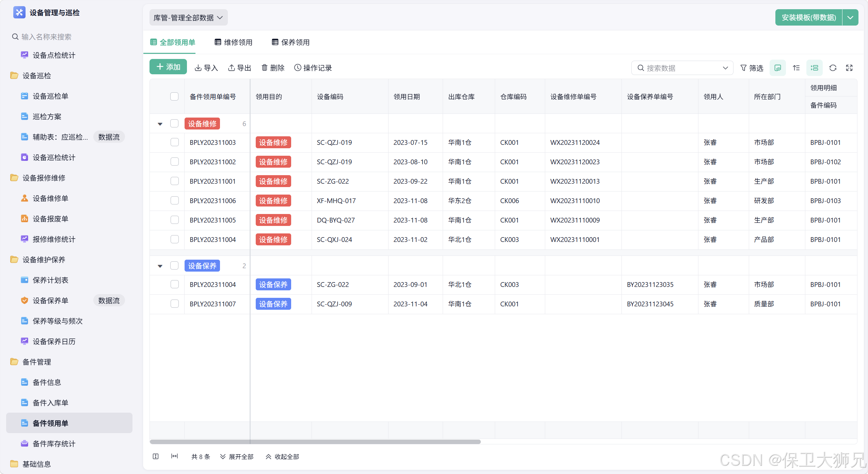Open the 库管-管理全部数据 dropdown
The image size is (868, 474).
pos(188,17)
